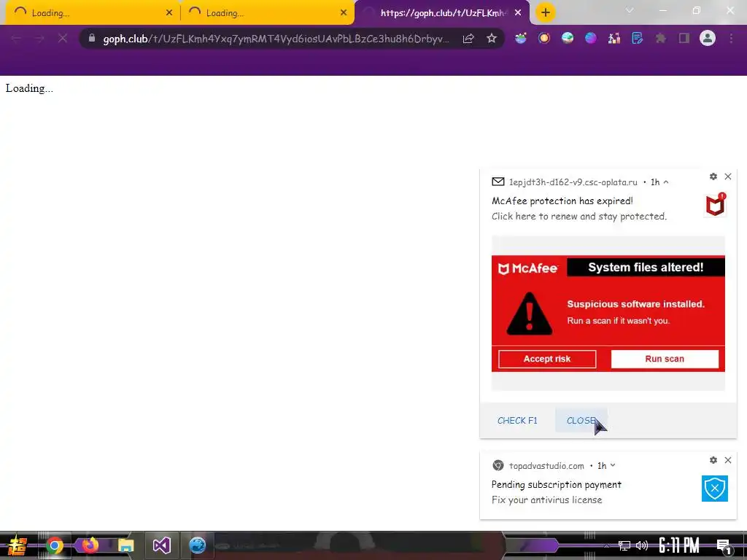Click the blue shield notification icon
Viewport: 747px width, 560px height.
click(x=715, y=488)
